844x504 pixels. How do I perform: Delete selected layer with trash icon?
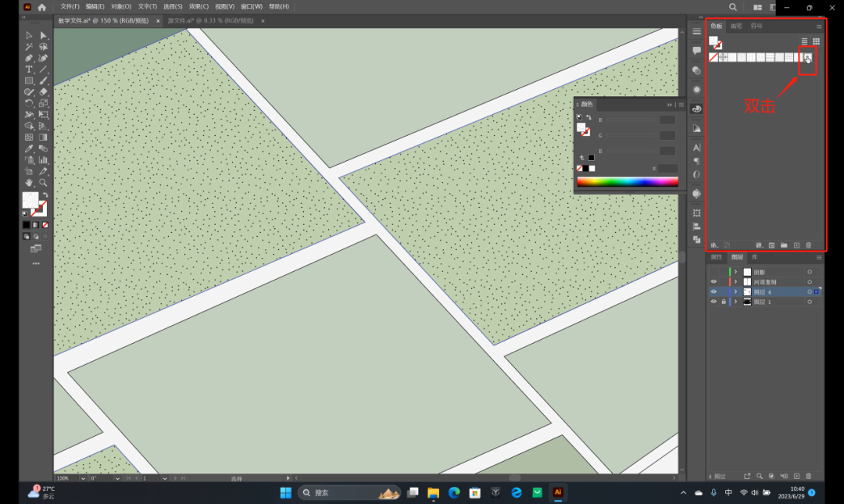tap(809, 477)
